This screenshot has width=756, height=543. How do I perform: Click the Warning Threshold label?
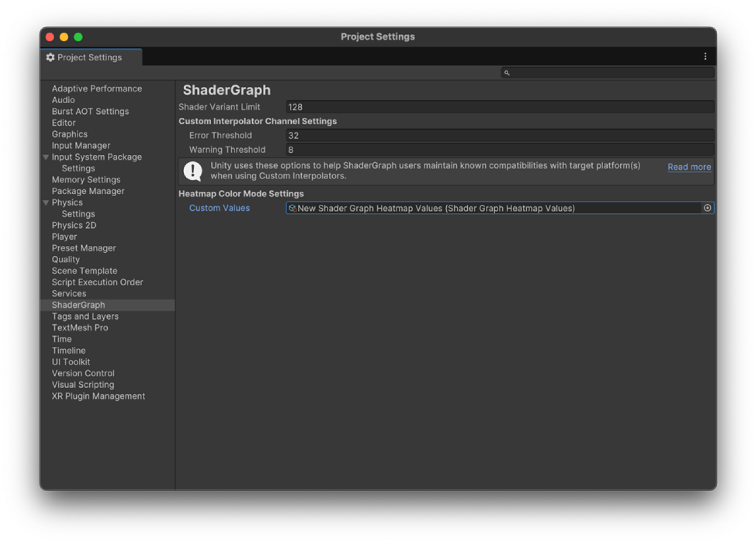[x=227, y=149]
